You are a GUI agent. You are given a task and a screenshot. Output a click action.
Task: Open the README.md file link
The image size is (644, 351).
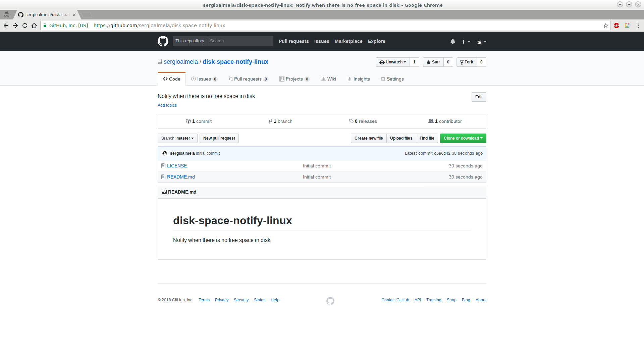181,177
